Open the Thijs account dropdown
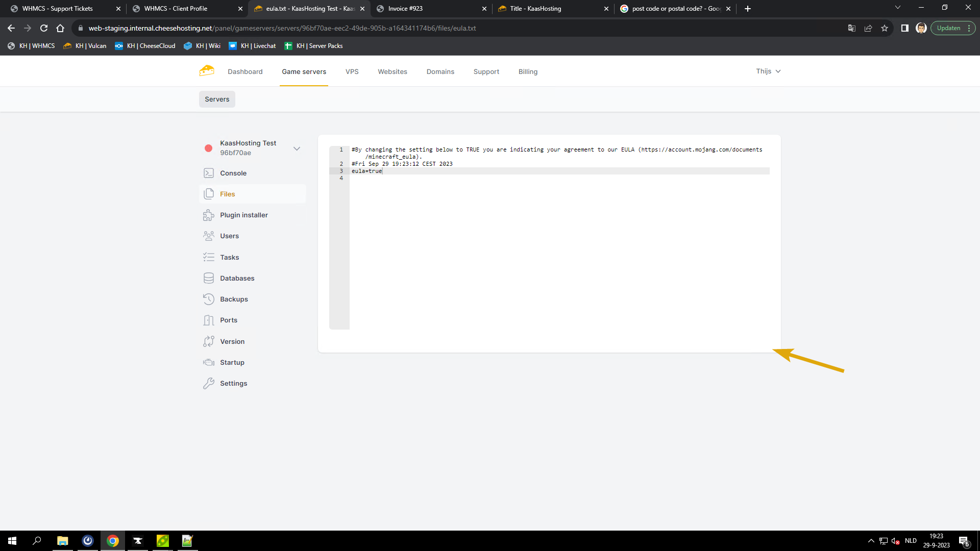The width and height of the screenshot is (980, 551). coord(768,71)
